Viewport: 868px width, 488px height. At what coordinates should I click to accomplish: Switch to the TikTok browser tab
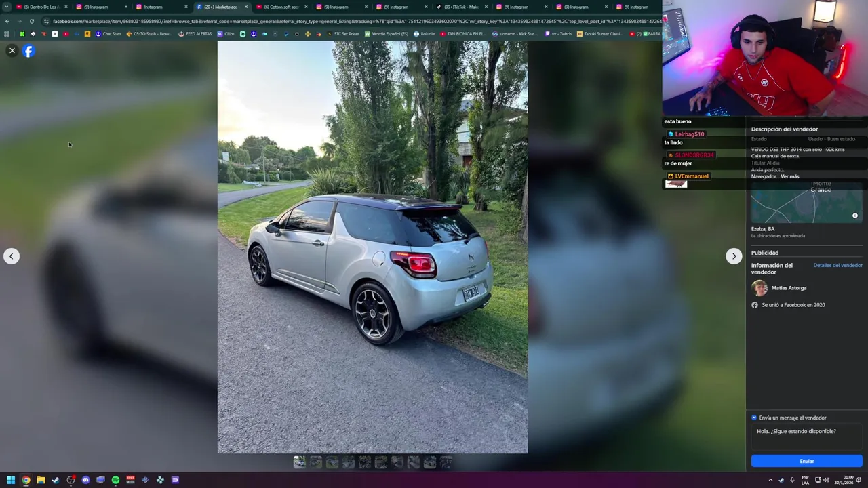[x=461, y=7]
